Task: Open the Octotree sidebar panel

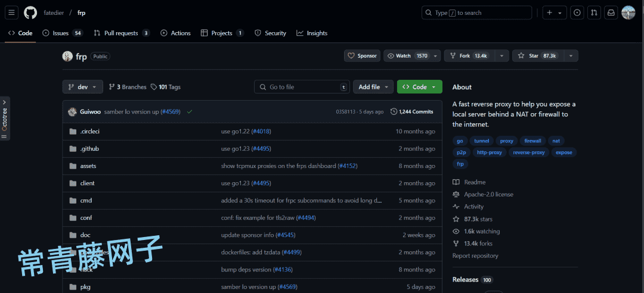Action: click(5, 119)
